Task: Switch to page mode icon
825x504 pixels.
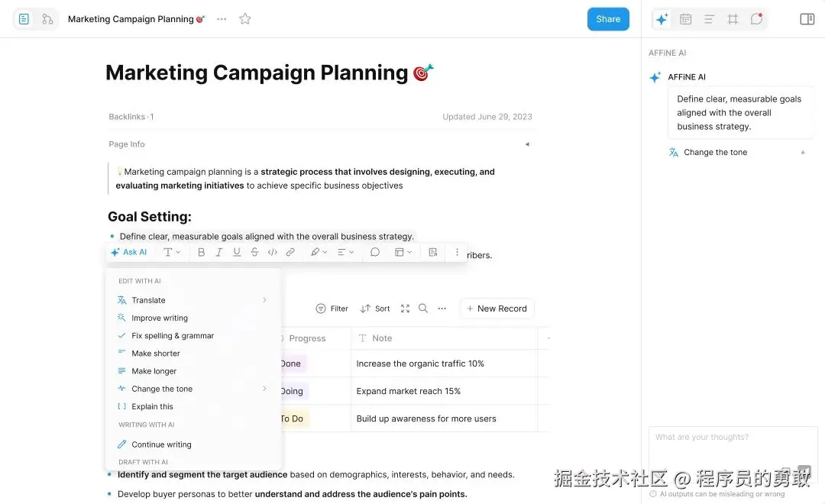Action: (x=24, y=19)
